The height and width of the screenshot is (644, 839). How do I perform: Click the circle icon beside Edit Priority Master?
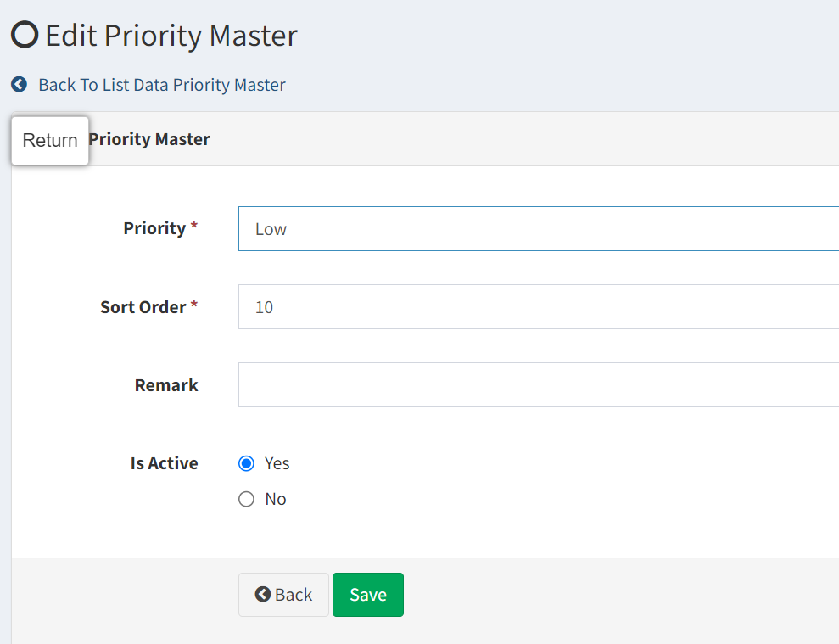[x=25, y=35]
